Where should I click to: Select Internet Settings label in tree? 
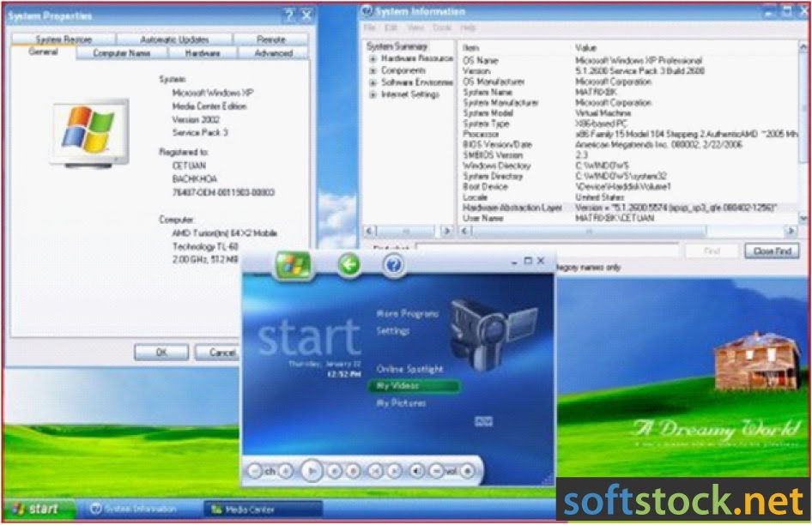coord(410,94)
